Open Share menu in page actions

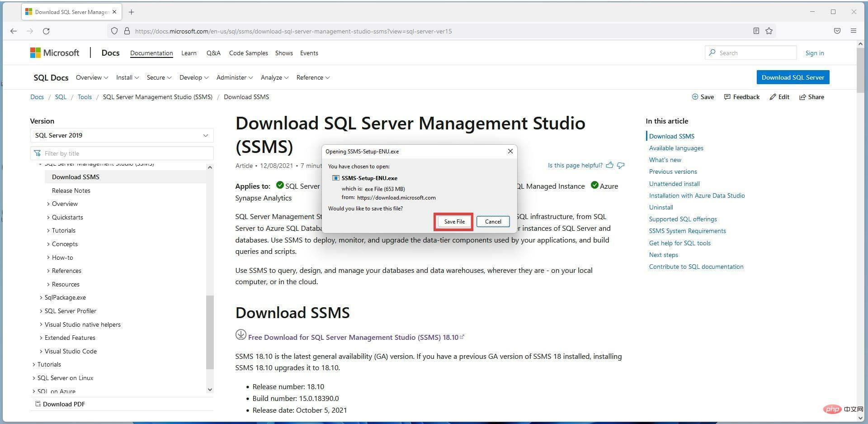coord(812,97)
